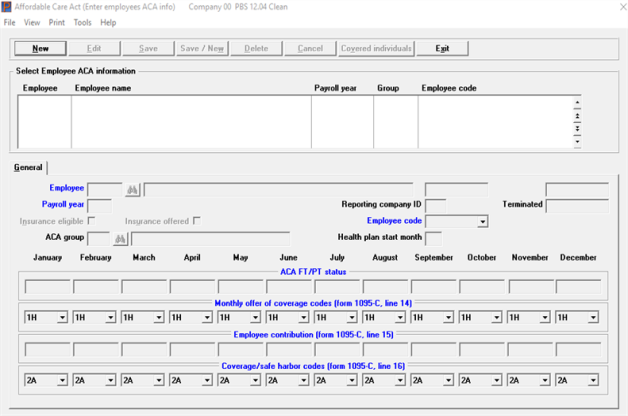This screenshot has height=416, width=628.
Task: Expand December safe harbor code dropdown
Action: (593, 380)
